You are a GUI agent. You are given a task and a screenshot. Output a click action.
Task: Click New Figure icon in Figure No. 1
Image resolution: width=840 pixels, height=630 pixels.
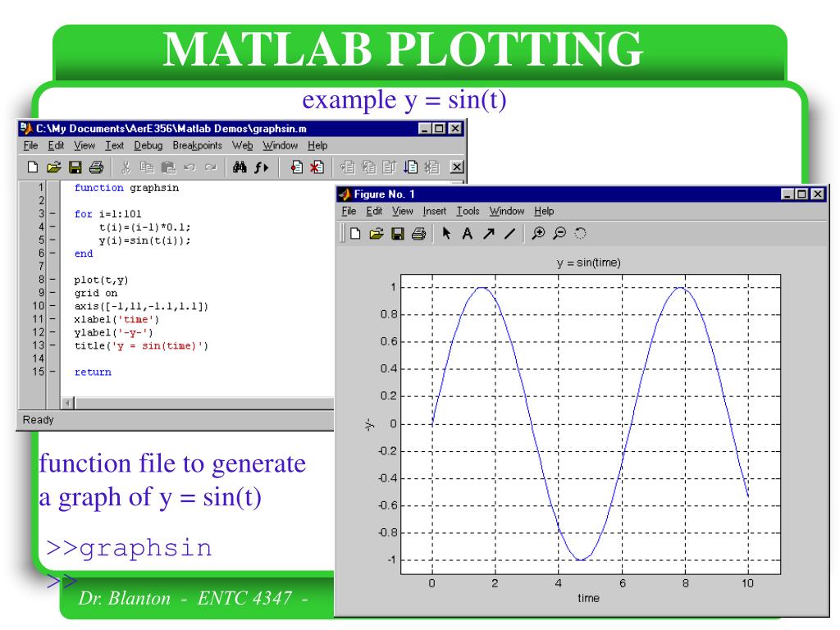coord(355,234)
